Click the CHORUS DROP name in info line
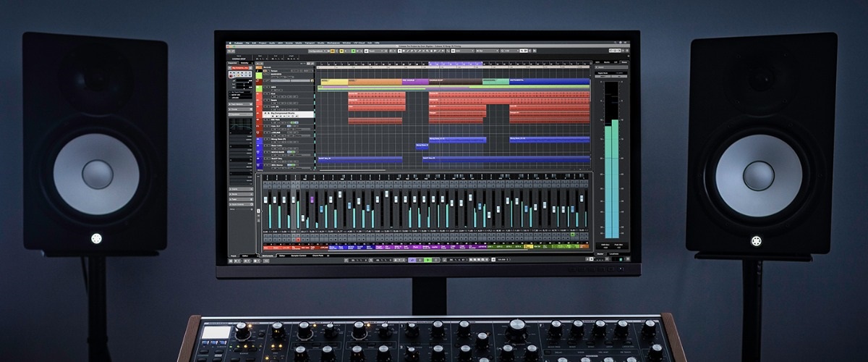868x362 pixels. [239, 59]
